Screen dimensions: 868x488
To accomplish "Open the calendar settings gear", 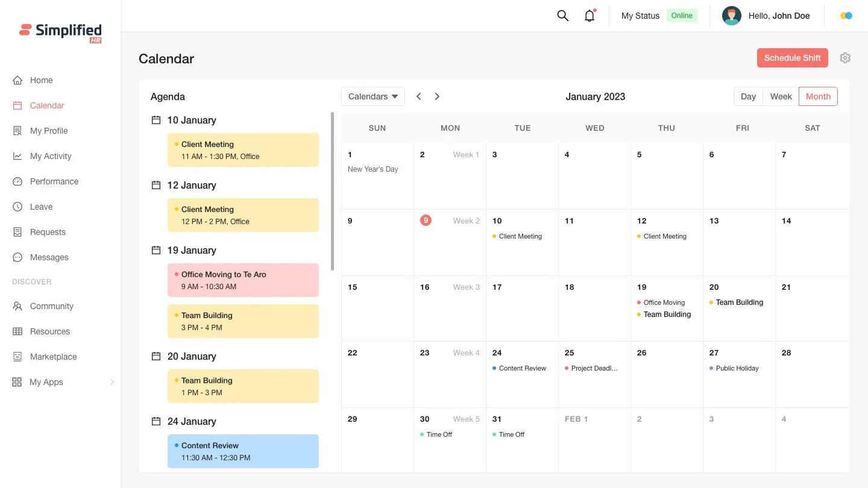I will [845, 58].
